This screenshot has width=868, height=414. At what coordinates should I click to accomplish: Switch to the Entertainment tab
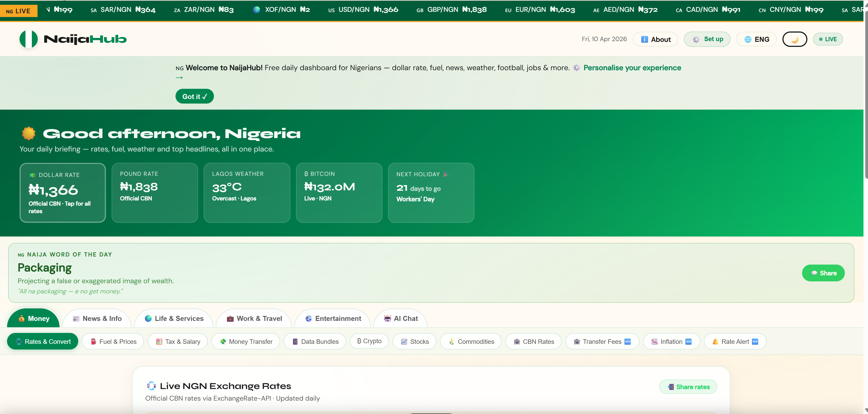[333, 318]
